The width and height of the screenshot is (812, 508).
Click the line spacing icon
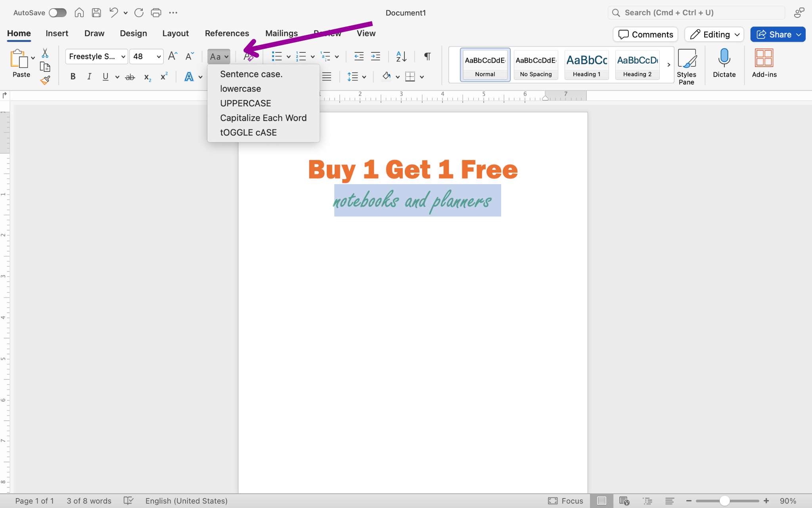pos(352,77)
